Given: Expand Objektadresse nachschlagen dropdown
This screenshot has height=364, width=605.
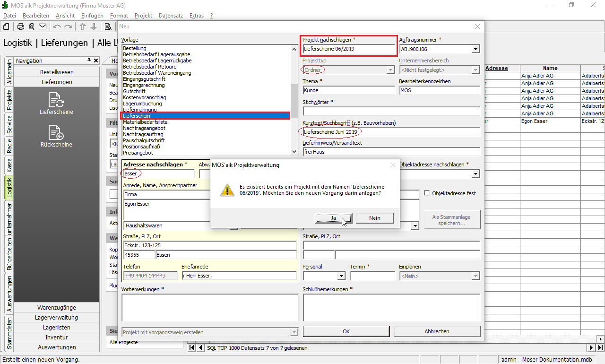Looking at the screenshot, I should 475,174.
